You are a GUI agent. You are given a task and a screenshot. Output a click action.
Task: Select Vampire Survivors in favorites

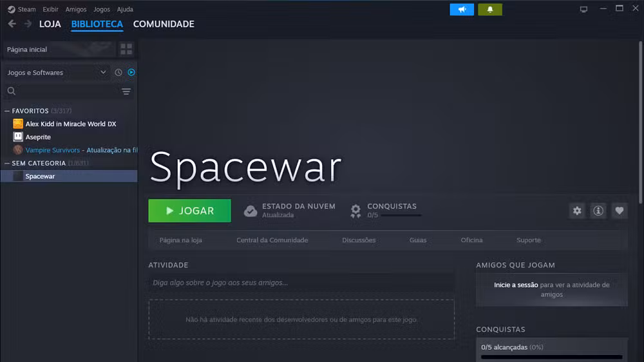(x=53, y=150)
